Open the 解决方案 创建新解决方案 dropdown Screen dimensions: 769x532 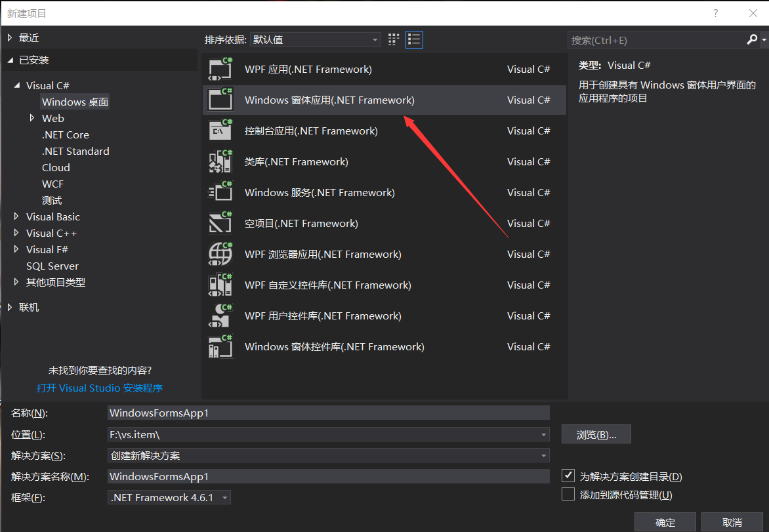pyautogui.click(x=329, y=455)
